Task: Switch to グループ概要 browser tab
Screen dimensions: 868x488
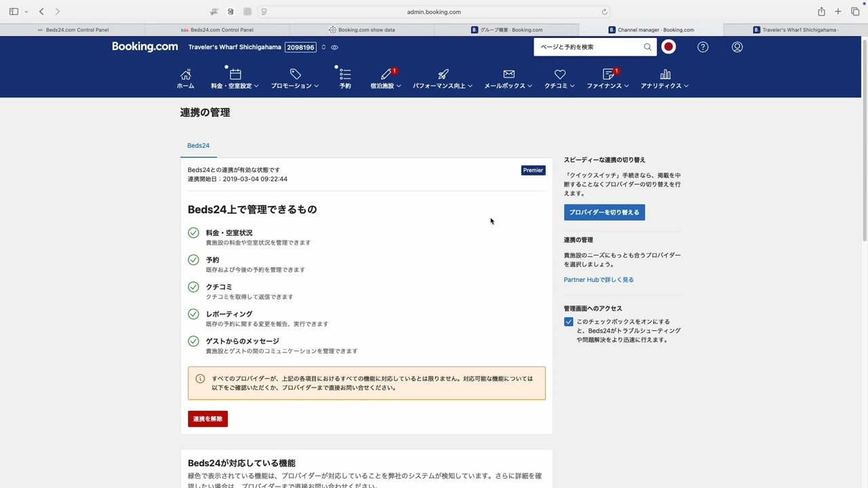Action: click(507, 30)
